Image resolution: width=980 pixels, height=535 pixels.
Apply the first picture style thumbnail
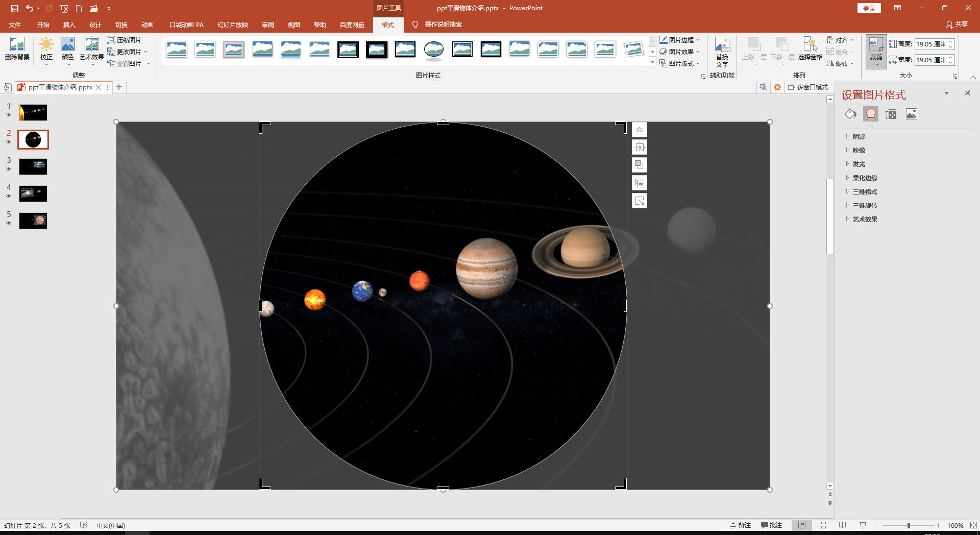coord(177,50)
